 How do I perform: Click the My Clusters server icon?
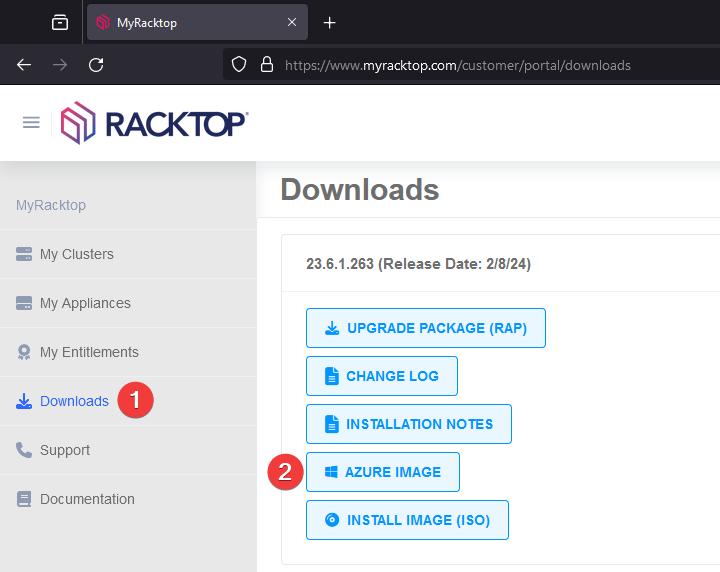point(24,254)
